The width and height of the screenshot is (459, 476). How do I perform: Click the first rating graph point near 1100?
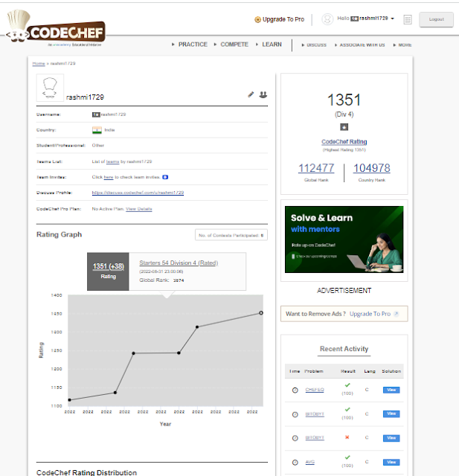(x=69, y=400)
